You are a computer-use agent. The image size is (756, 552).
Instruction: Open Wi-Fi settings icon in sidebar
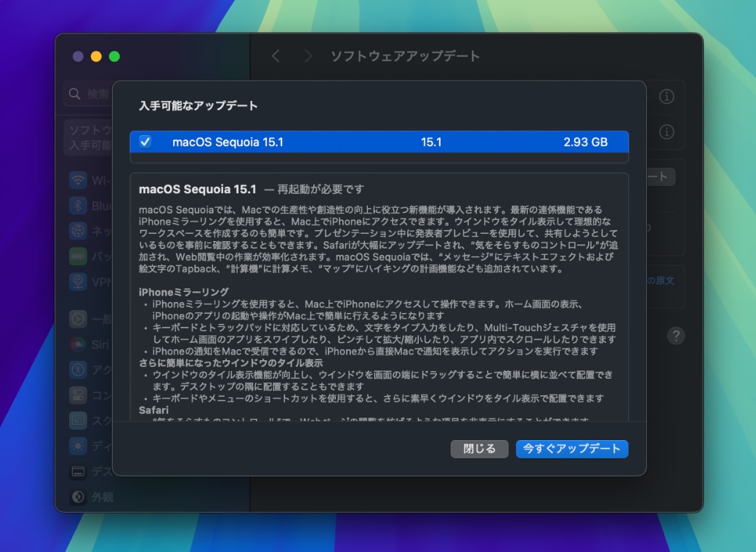pyautogui.click(x=78, y=181)
